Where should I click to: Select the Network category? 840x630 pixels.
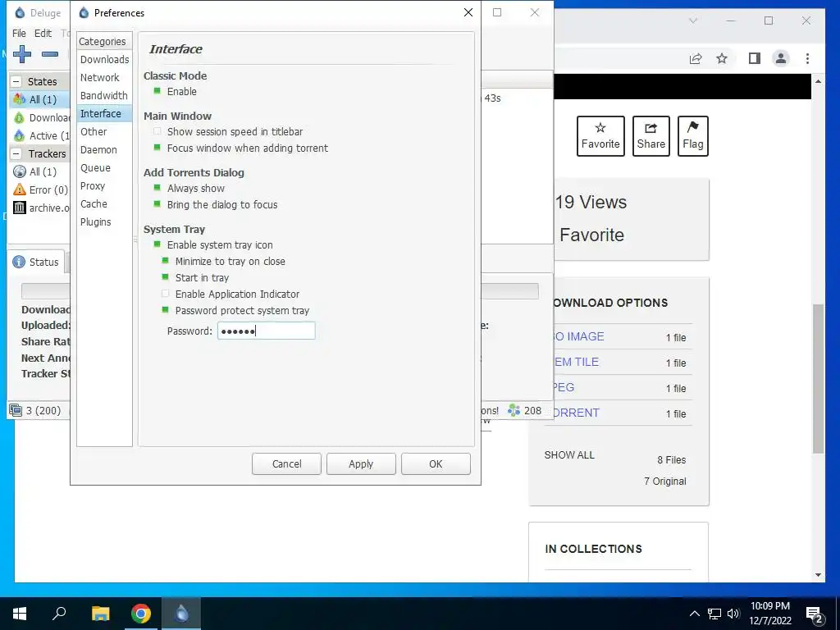(104, 78)
